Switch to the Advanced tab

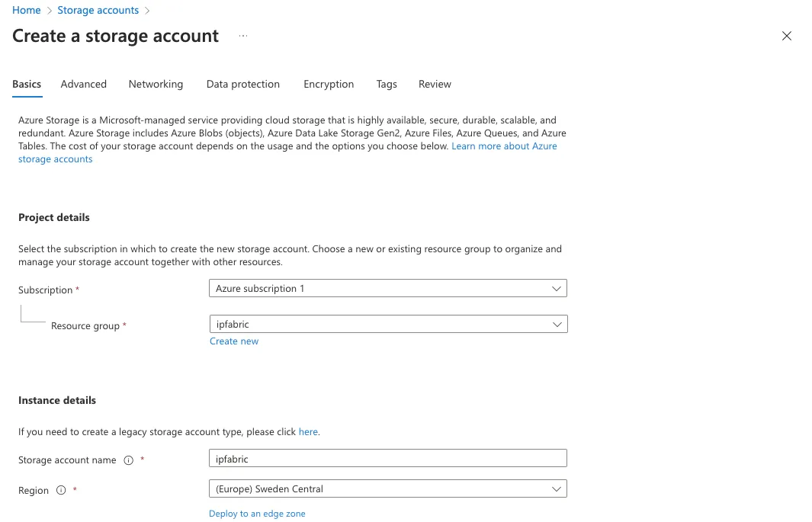[x=84, y=85]
